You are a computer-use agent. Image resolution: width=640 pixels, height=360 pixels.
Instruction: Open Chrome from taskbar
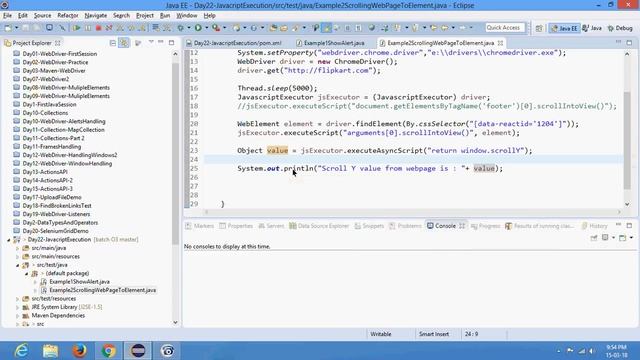point(109,351)
